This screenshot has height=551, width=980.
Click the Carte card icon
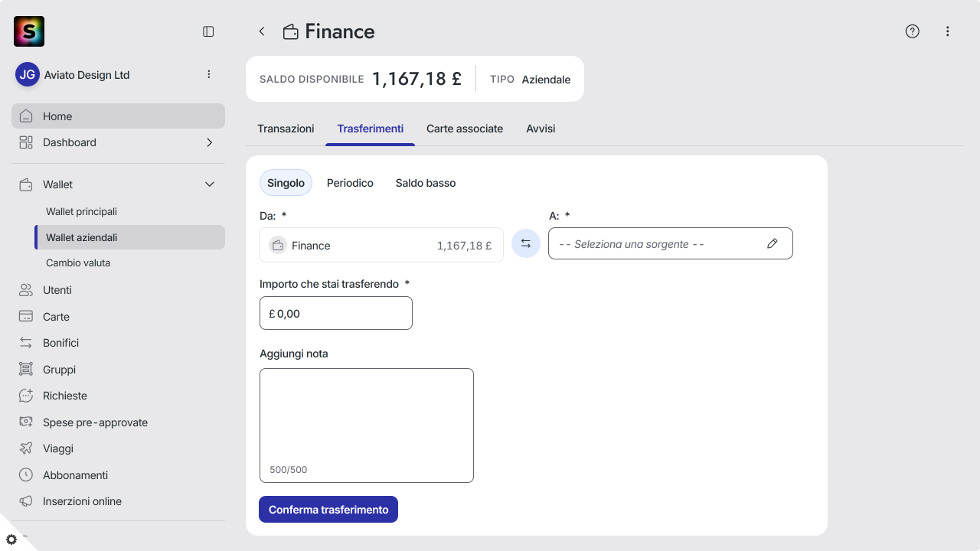pyautogui.click(x=26, y=316)
